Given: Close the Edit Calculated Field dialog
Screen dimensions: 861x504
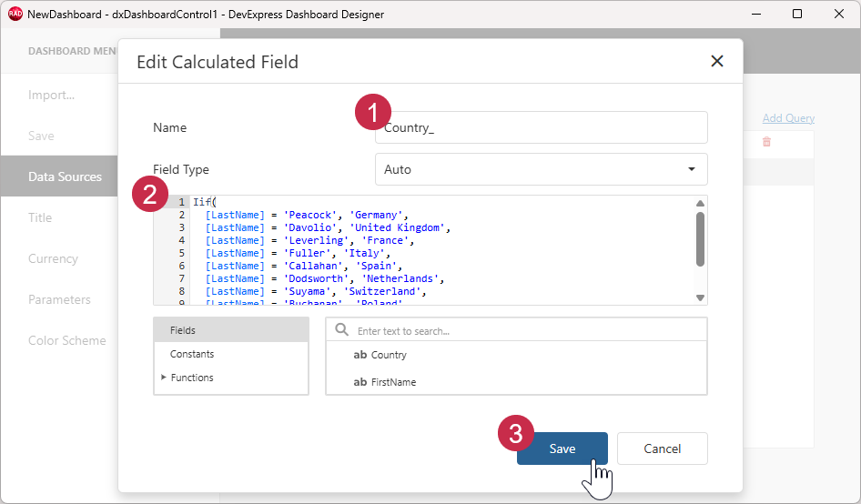Looking at the screenshot, I should tap(716, 61).
